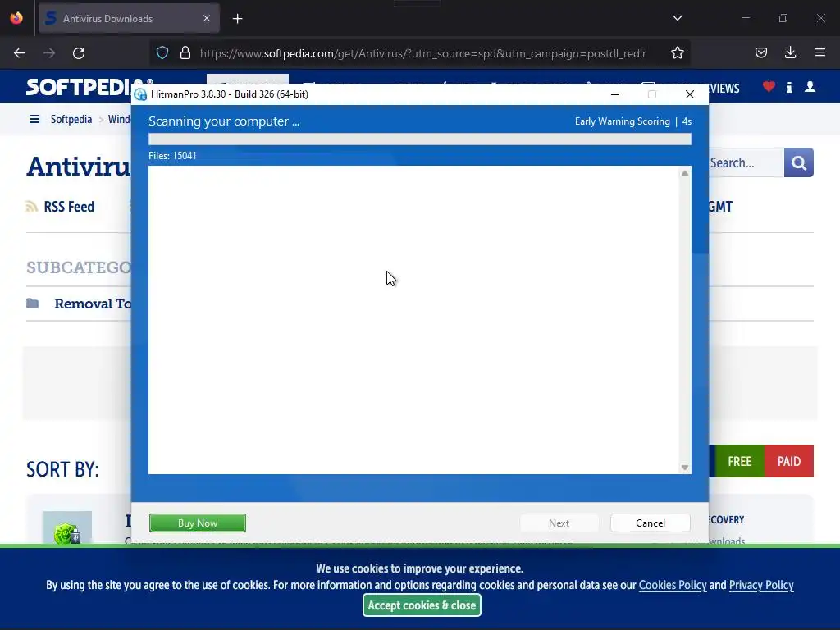Filter listings by PAID
Viewport: 840px width, 630px height.
[x=789, y=461]
